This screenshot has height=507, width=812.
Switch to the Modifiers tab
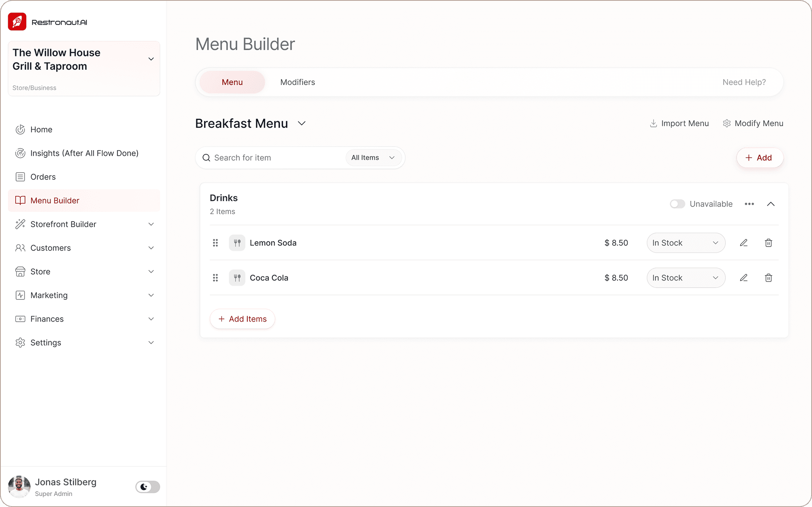(x=297, y=82)
